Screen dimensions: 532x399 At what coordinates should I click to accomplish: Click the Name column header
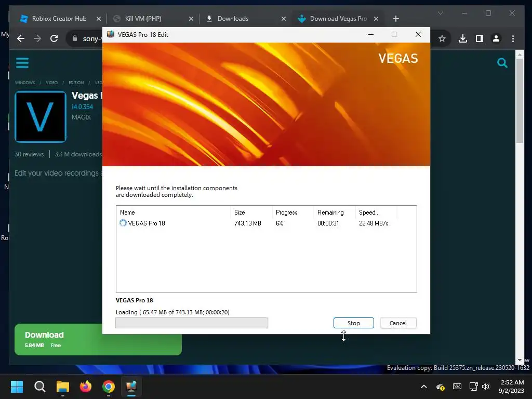(x=127, y=212)
